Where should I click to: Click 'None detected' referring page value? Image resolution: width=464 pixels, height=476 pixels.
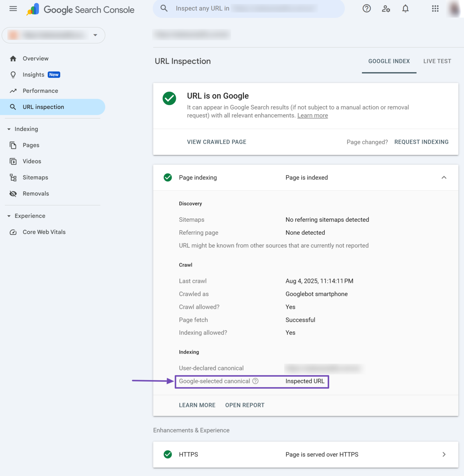point(305,233)
